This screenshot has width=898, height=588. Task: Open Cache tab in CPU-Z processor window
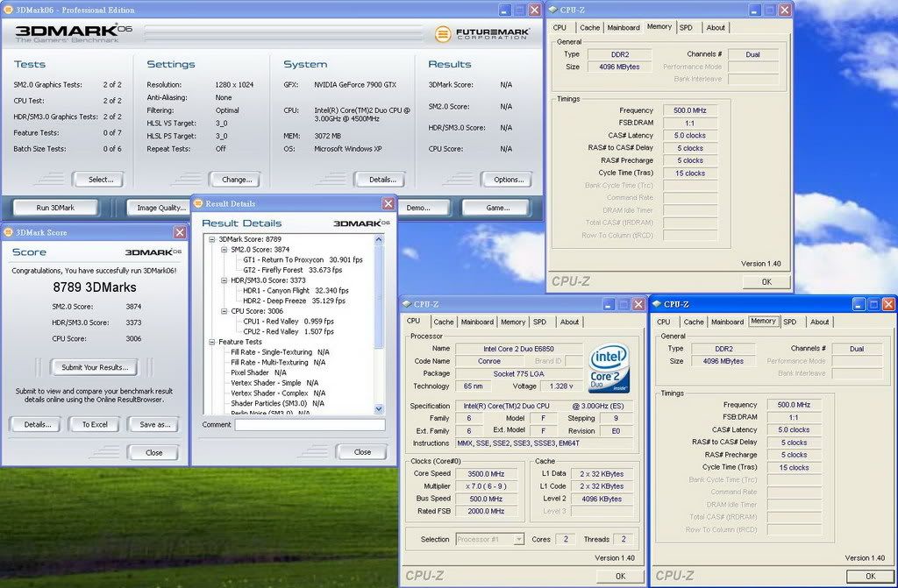[x=443, y=322]
